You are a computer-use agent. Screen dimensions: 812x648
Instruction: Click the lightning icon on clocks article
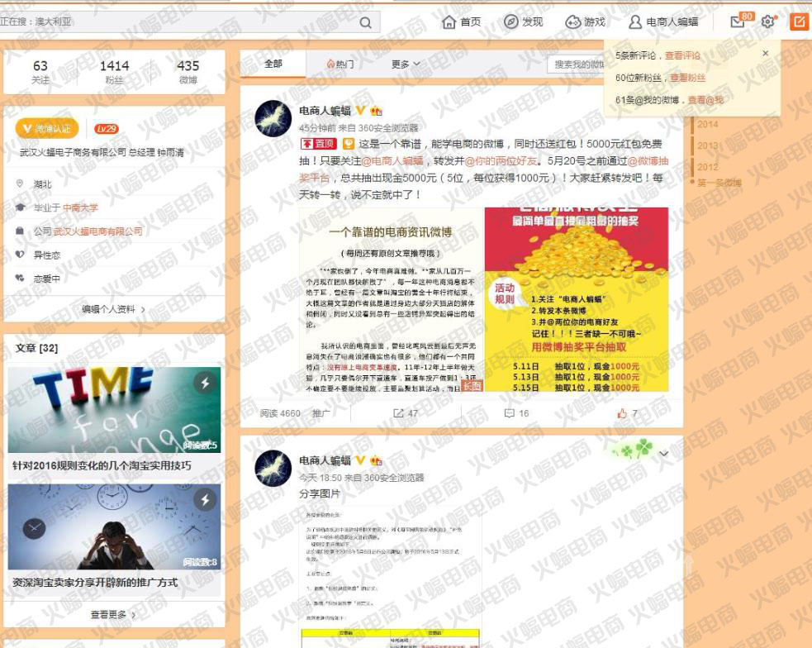[x=205, y=500]
